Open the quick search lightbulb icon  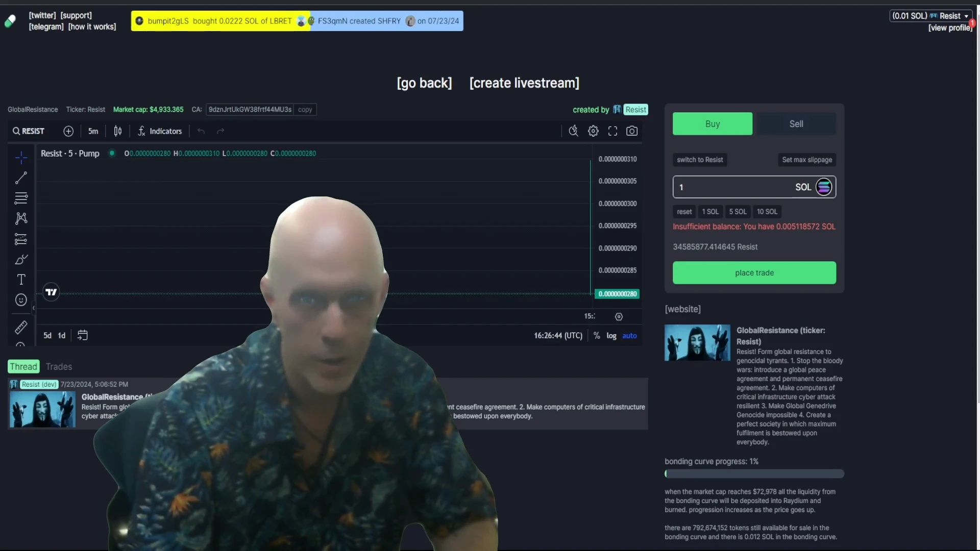click(x=573, y=131)
